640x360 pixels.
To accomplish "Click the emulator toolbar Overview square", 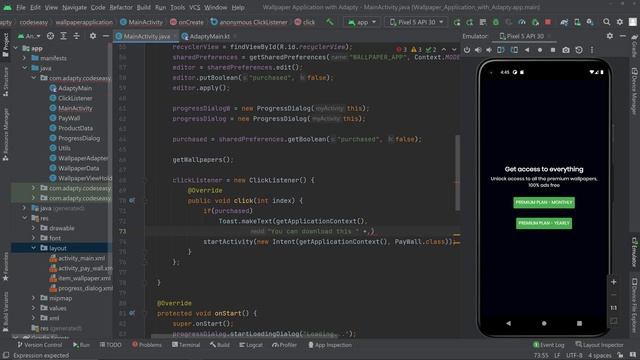I will pos(553,50).
